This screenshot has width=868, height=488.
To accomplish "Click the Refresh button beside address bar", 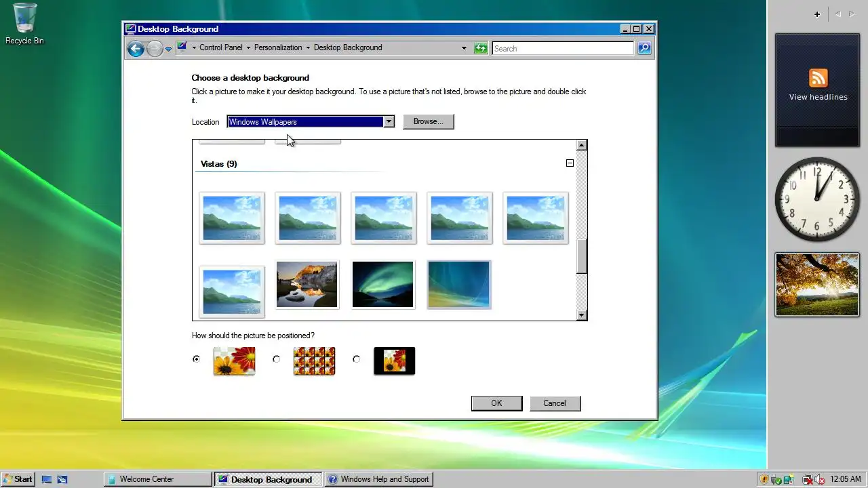I will coord(481,48).
